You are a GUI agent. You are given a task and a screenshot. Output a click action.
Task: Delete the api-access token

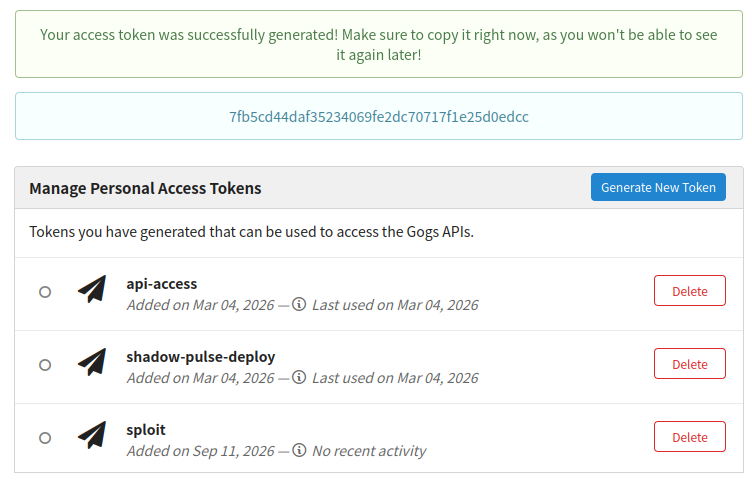[x=690, y=291]
